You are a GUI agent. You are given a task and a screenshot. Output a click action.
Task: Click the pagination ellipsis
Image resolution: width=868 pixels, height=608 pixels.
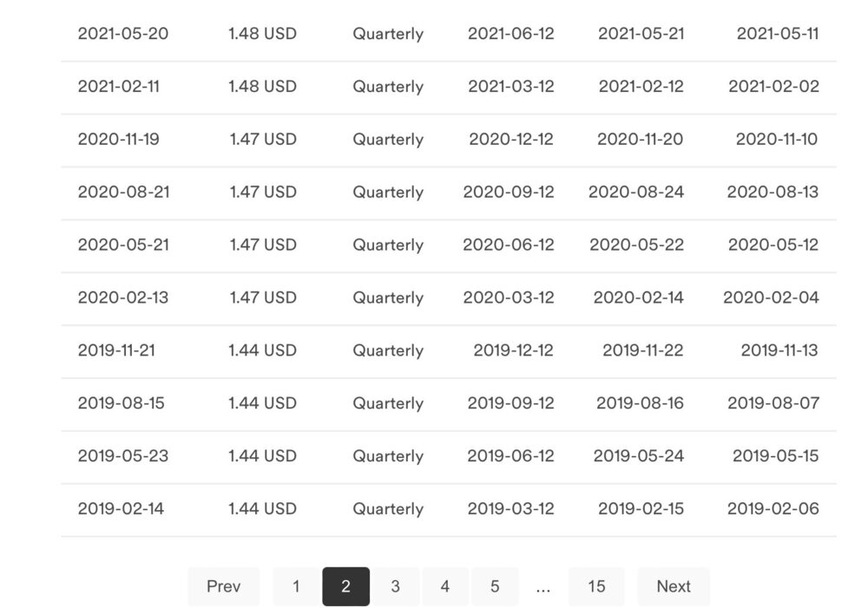[543, 586]
